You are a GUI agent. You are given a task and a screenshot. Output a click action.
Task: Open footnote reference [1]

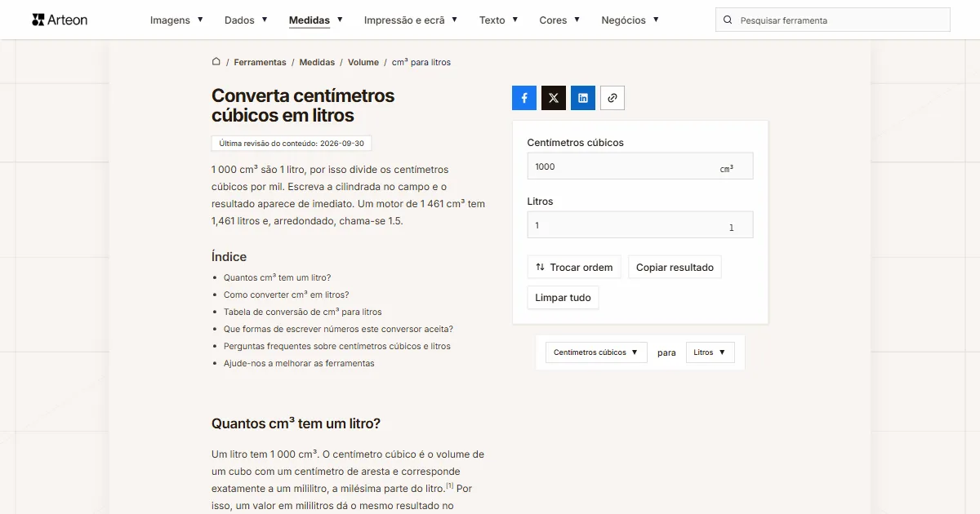(450, 486)
